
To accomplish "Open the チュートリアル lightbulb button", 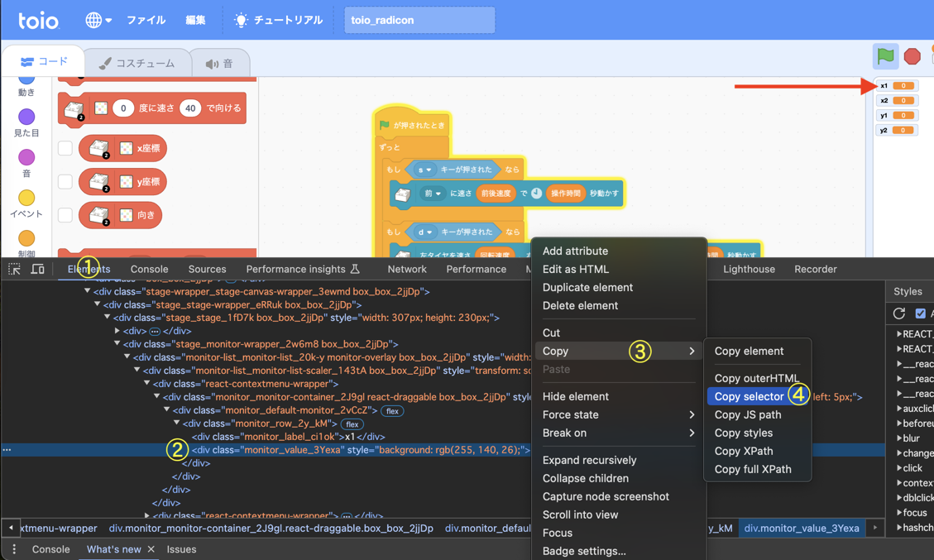I will (x=278, y=20).
